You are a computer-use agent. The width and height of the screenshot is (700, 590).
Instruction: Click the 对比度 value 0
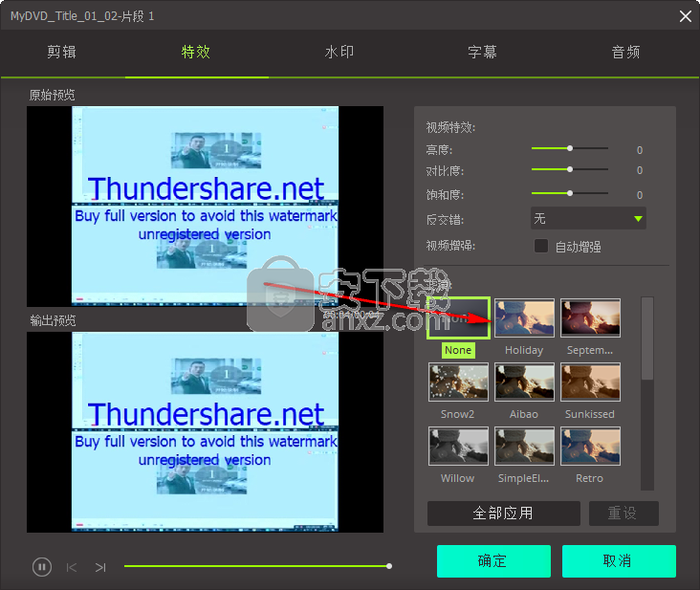point(640,170)
